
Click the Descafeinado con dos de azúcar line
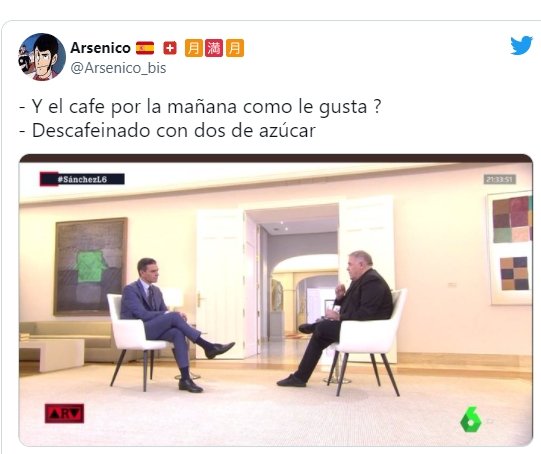coord(167,131)
